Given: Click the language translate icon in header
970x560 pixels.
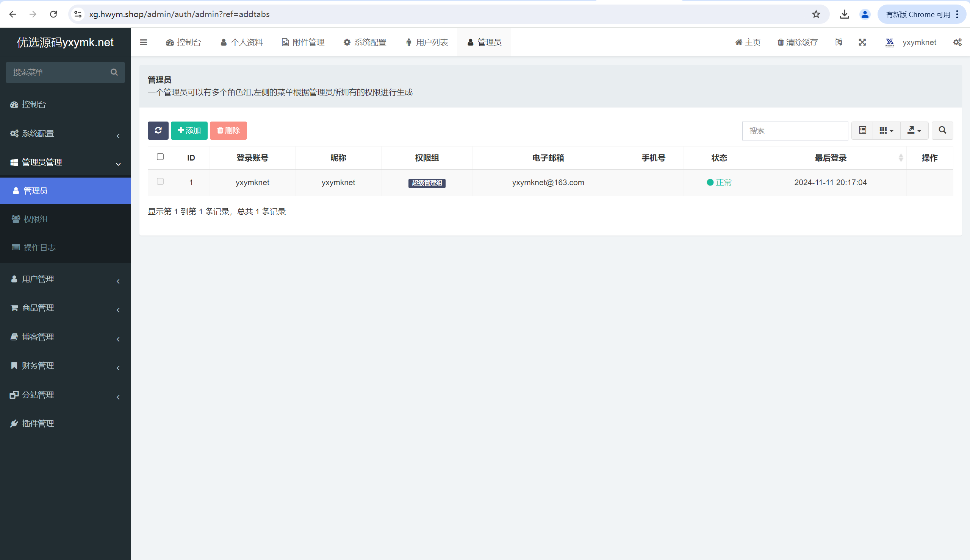Looking at the screenshot, I should tap(839, 42).
